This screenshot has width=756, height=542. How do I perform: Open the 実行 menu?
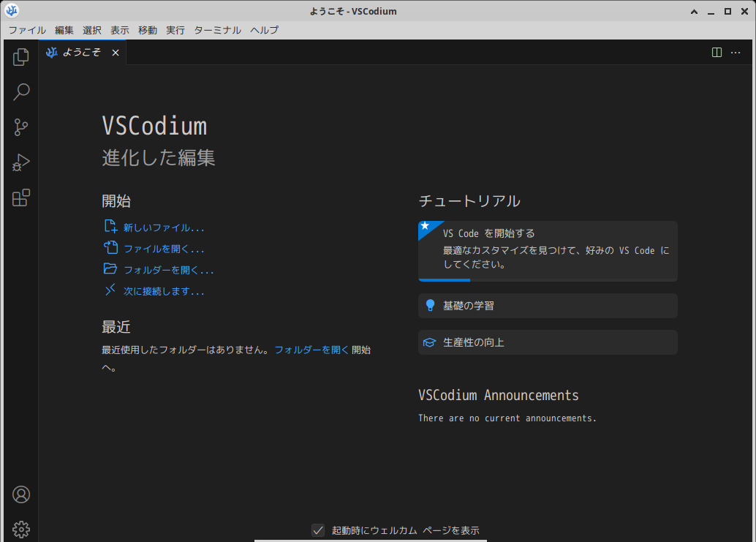(x=175, y=30)
